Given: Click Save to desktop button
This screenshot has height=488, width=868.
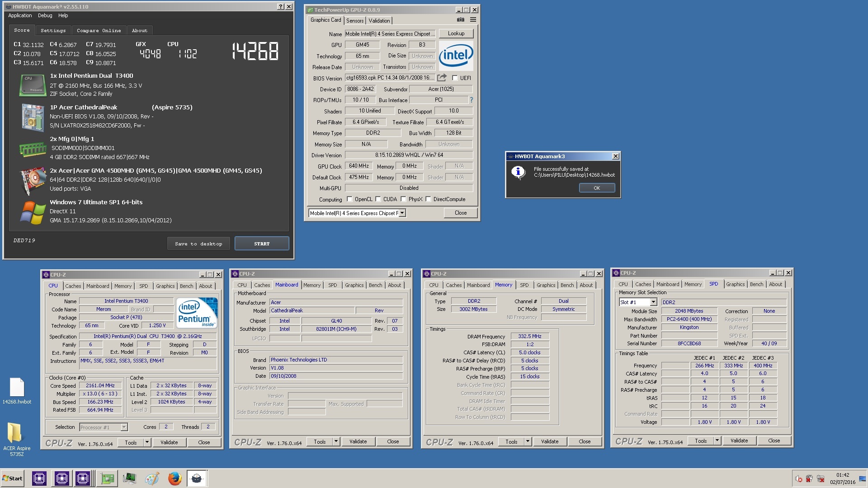Looking at the screenshot, I should click(198, 244).
